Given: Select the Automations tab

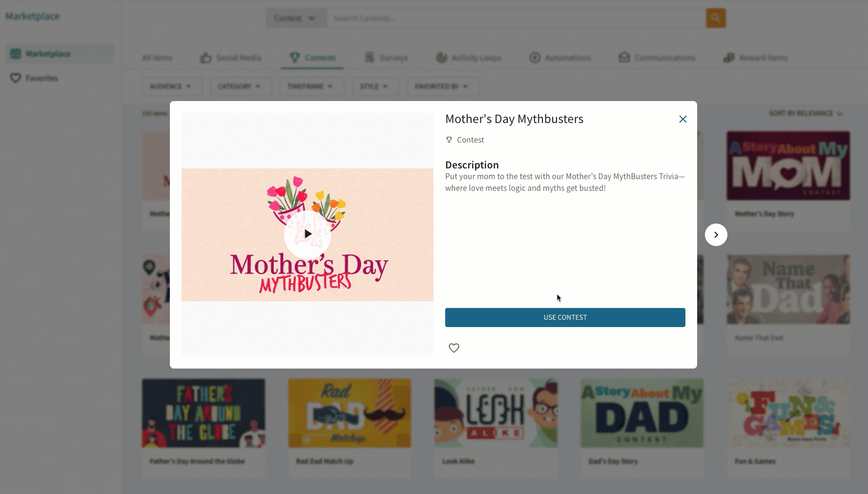Looking at the screenshot, I should click(560, 58).
